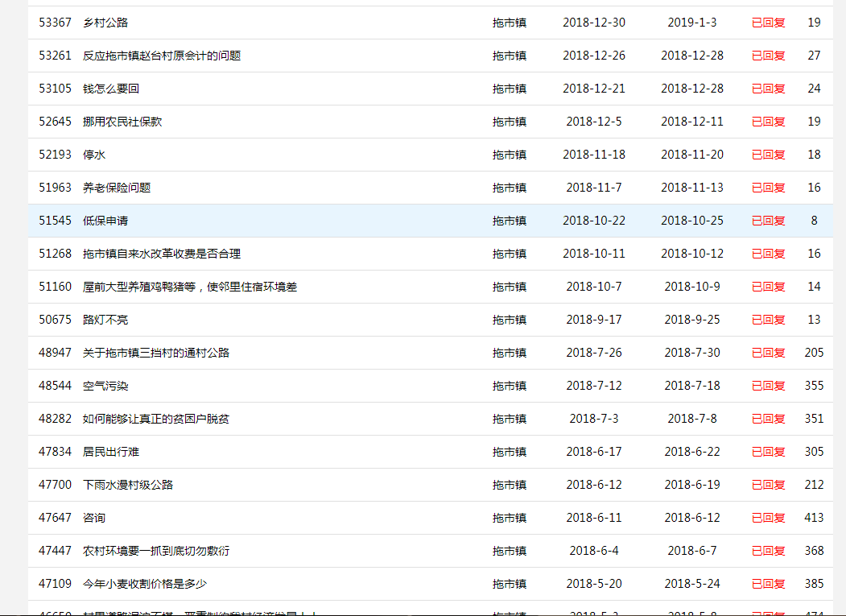The image size is (846, 616).
Task: View the 居民出行难 post
Action: click(x=111, y=452)
